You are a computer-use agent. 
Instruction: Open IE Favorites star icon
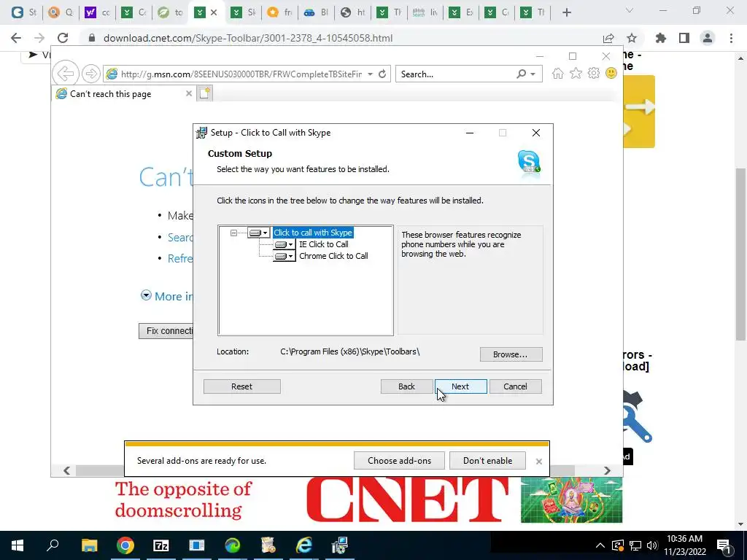576,74
